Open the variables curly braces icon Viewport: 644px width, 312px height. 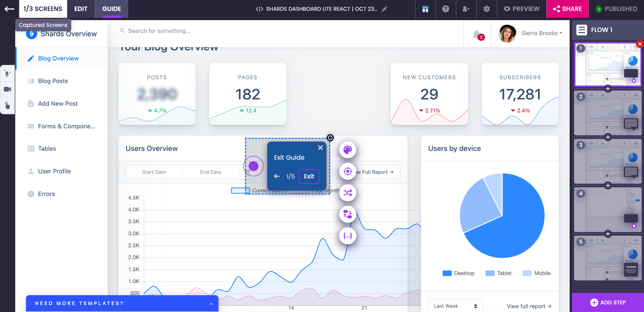point(348,236)
